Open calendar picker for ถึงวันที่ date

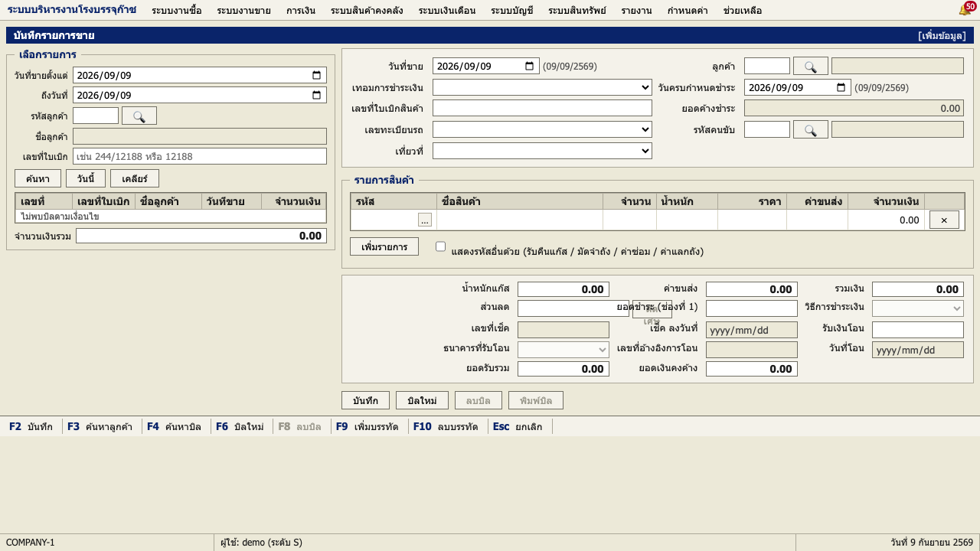(x=316, y=95)
